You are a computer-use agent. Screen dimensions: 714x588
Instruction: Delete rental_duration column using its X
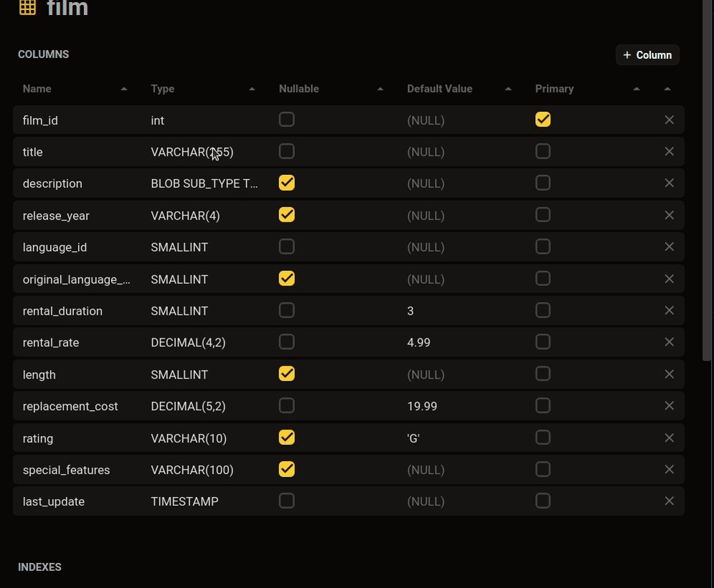point(669,310)
